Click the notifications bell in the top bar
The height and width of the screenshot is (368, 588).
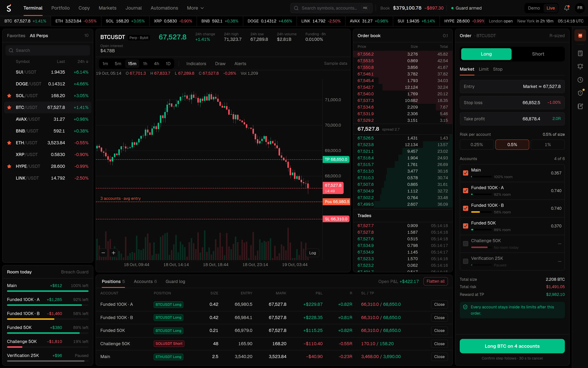click(566, 8)
